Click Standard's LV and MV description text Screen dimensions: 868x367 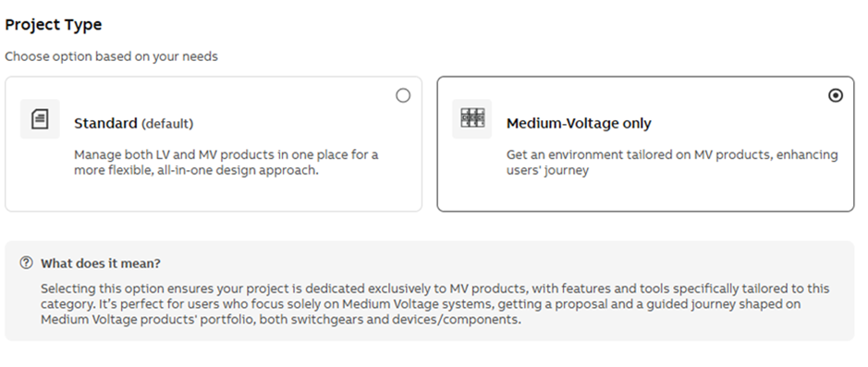click(226, 162)
